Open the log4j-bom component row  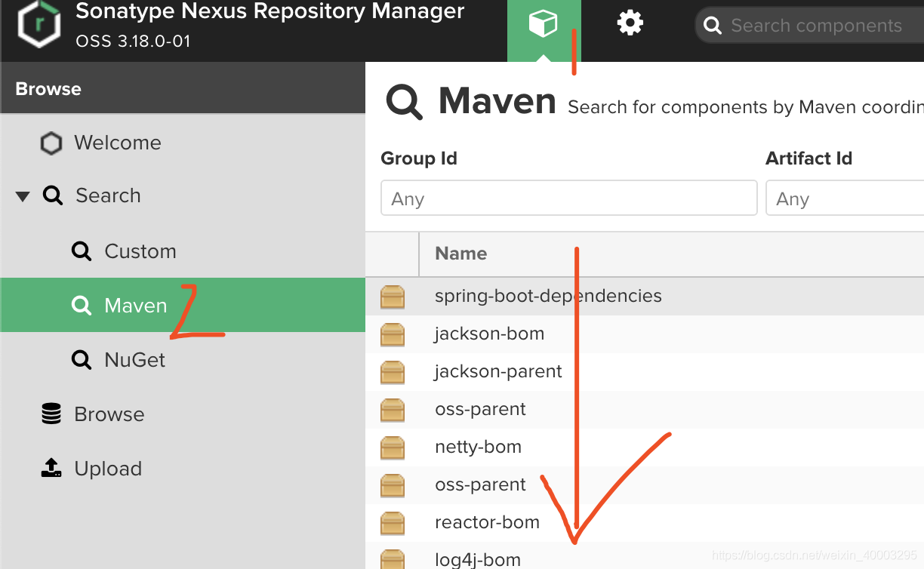[x=645, y=557]
